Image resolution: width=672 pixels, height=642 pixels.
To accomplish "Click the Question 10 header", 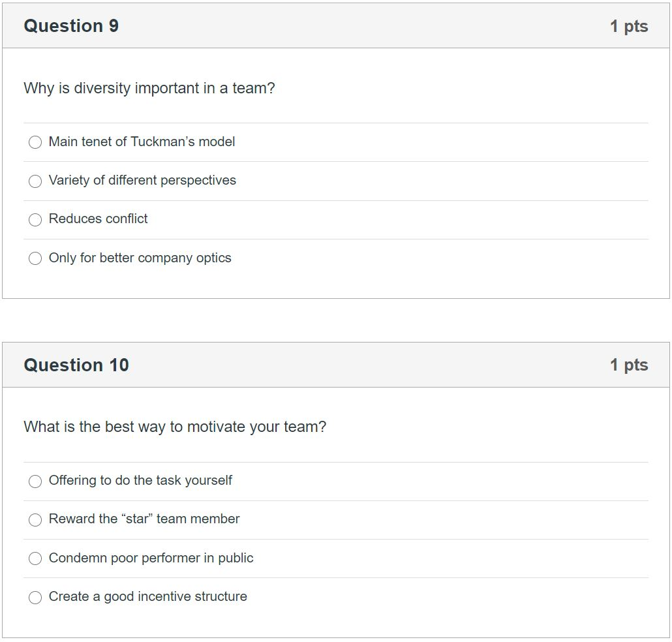I will pos(76,365).
